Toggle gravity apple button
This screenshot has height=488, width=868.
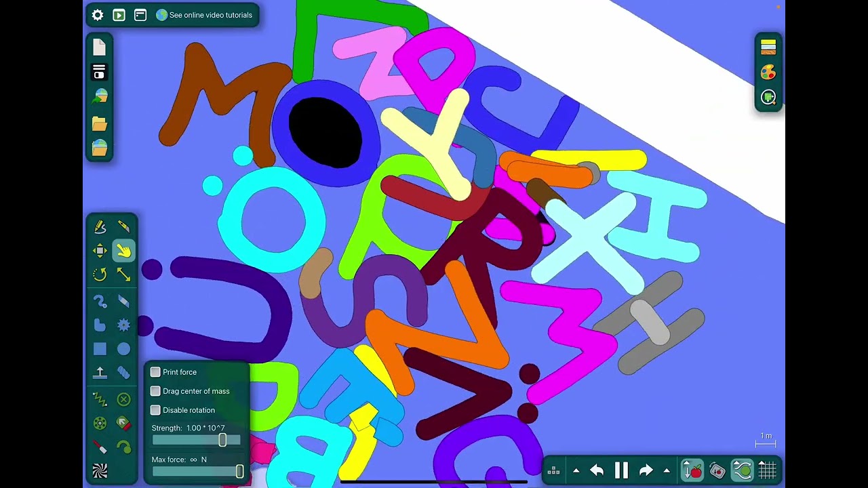pyautogui.click(x=692, y=470)
